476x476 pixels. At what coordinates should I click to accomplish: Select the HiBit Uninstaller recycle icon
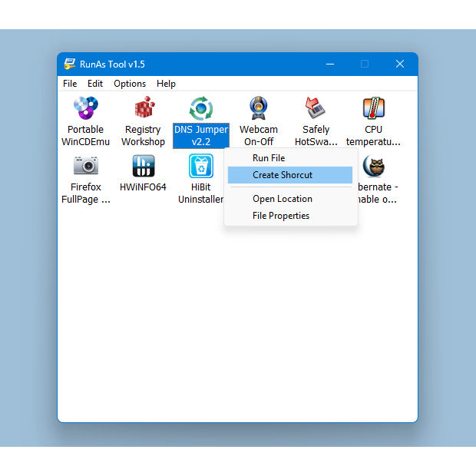pos(201,166)
